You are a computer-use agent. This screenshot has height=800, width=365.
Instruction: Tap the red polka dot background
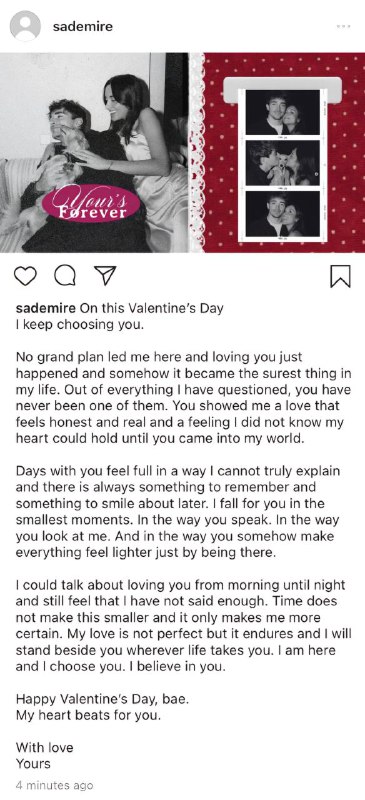pyautogui.click(x=347, y=153)
